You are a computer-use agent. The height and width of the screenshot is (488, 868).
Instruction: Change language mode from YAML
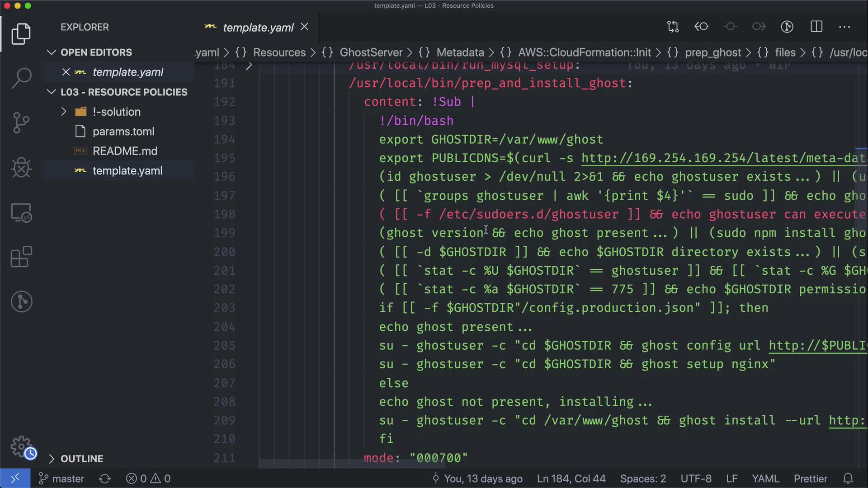click(765, 479)
